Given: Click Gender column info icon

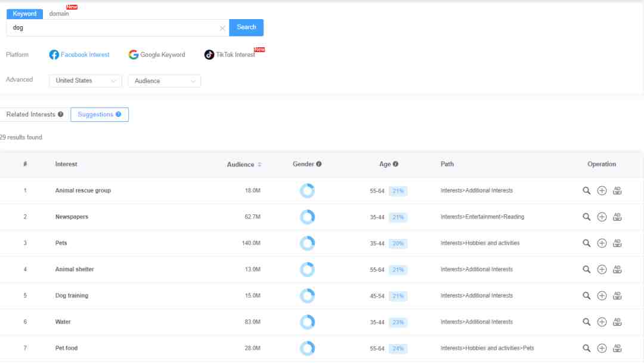Looking at the screenshot, I should 318,164.
